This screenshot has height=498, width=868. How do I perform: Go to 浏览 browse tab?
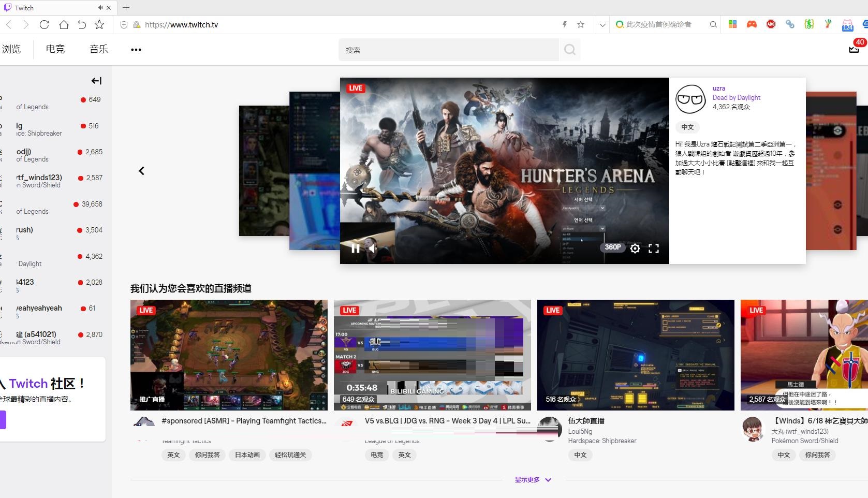pos(11,49)
